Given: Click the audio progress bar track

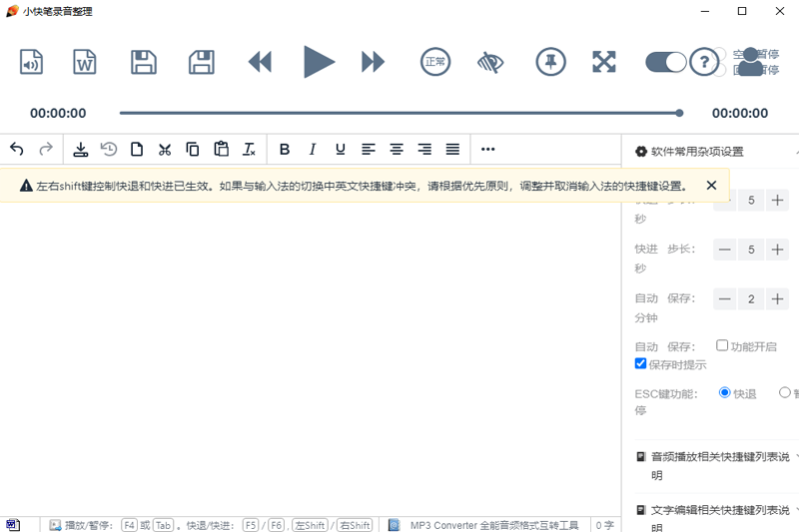Looking at the screenshot, I should point(399,113).
